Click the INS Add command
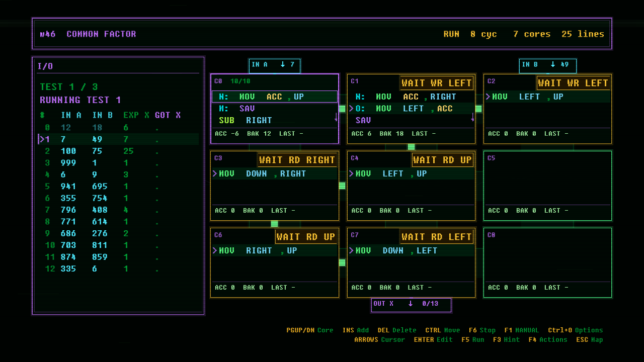This screenshot has height=362, width=644. pyautogui.click(x=356, y=330)
